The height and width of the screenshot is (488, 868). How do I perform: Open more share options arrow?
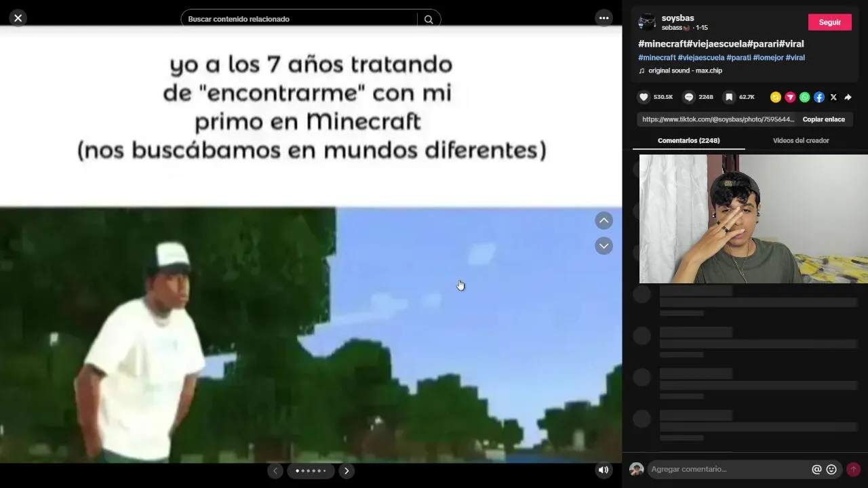pyautogui.click(x=848, y=97)
